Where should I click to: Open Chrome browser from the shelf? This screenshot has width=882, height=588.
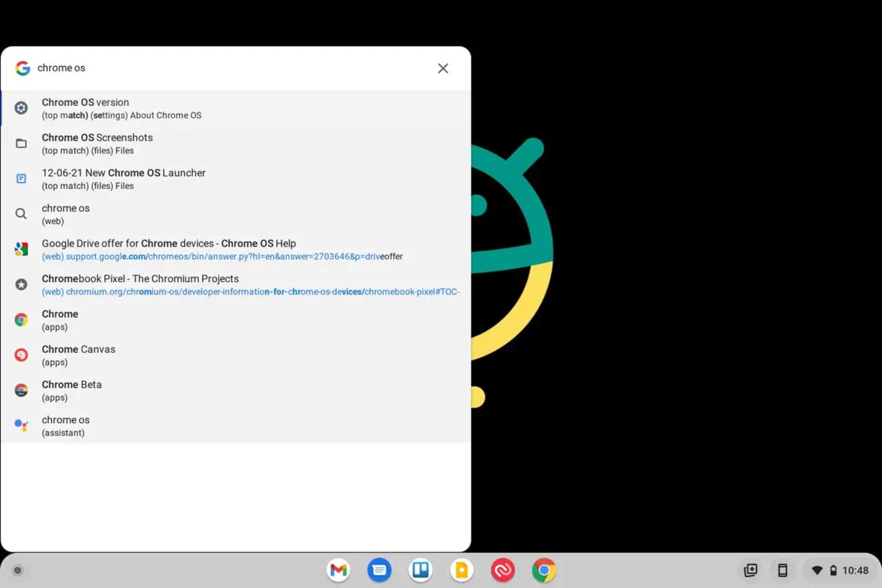(544, 570)
